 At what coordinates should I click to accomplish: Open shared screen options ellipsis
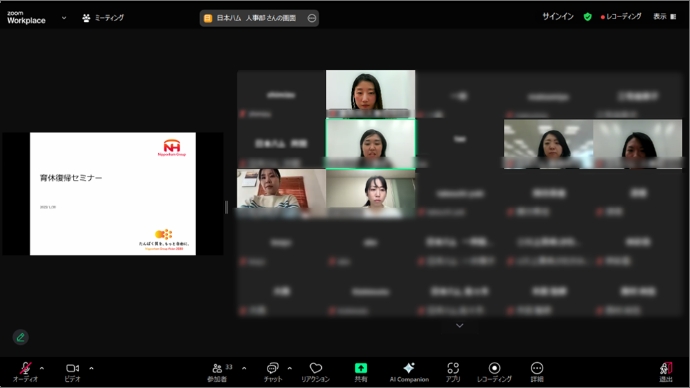pos(312,18)
